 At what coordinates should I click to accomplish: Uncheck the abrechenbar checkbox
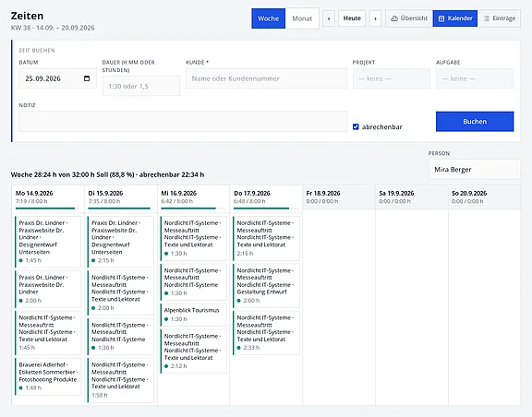pyautogui.click(x=356, y=126)
